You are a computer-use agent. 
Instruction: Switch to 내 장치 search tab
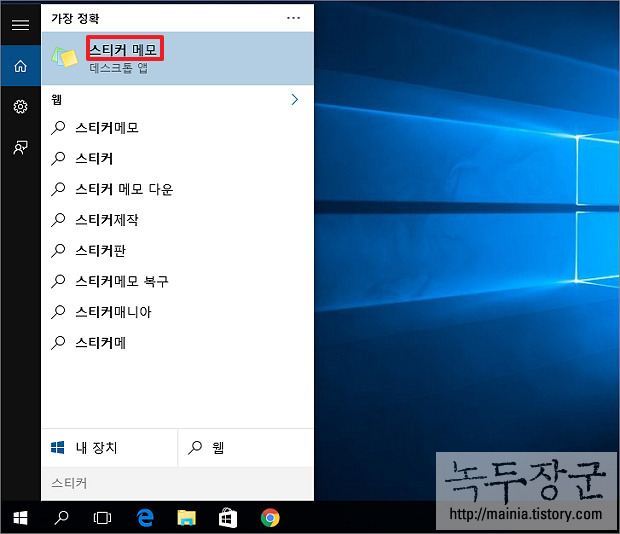[110, 448]
